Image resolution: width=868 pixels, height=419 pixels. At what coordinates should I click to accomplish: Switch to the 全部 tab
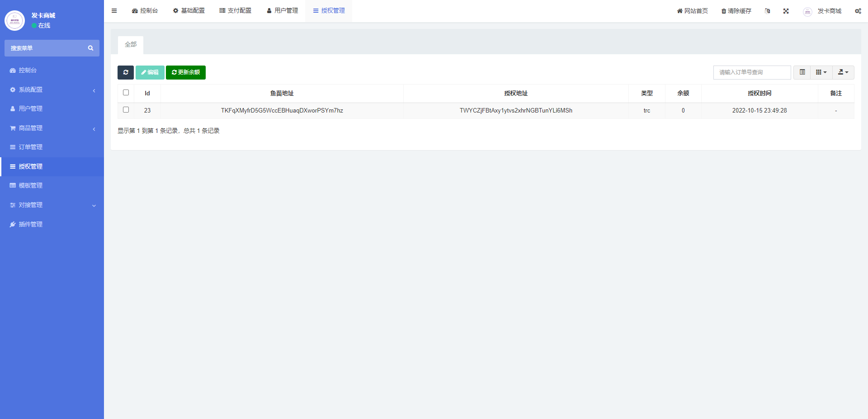pyautogui.click(x=130, y=45)
